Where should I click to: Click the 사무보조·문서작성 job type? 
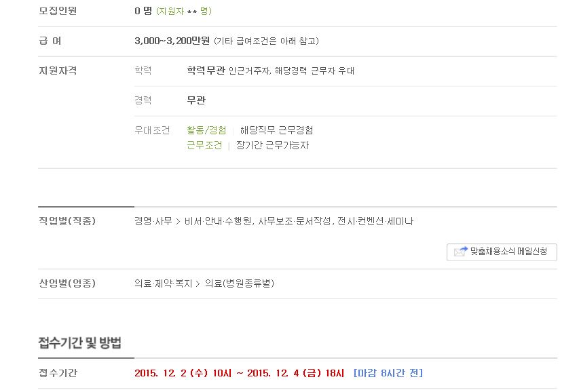pos(294,221)
